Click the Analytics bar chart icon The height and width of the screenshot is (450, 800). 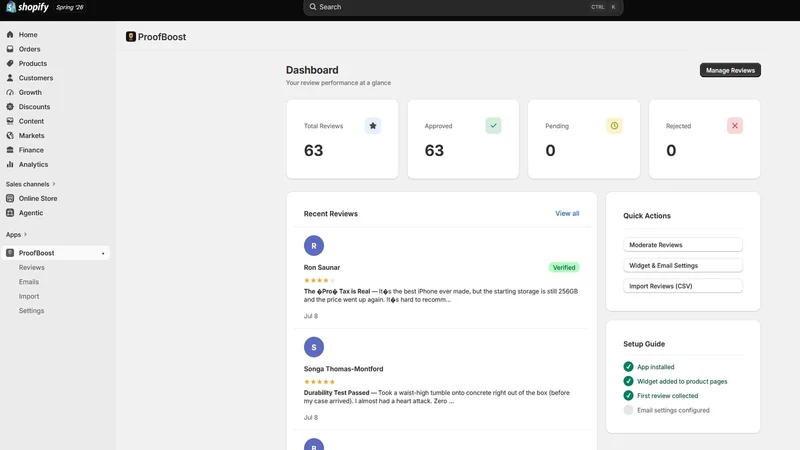coord(10,164)
